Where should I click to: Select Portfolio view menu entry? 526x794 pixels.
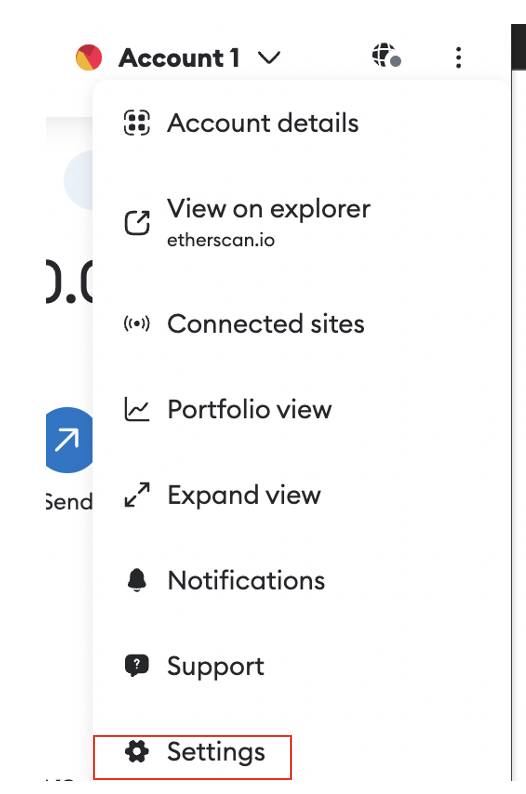[x=301, y=409]
